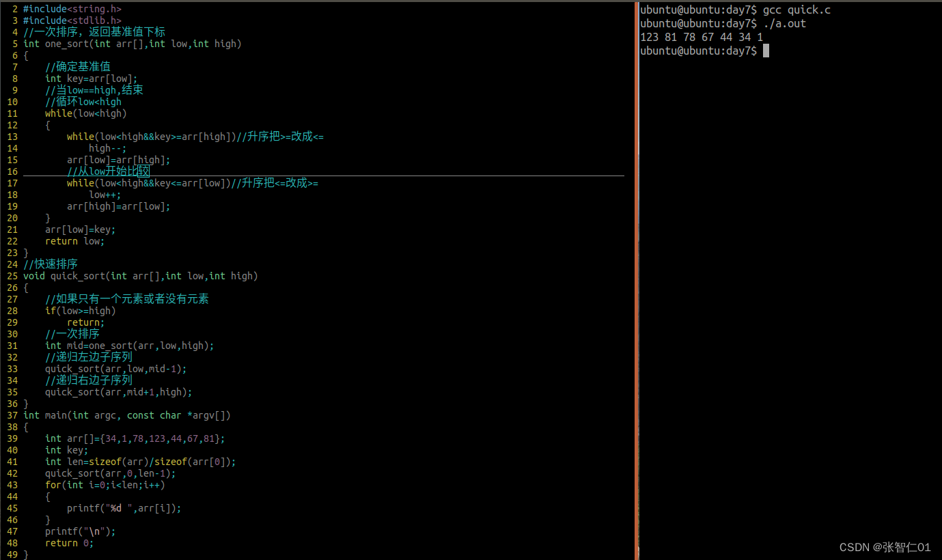Click the comment '//快速排序'
Screen dimensions: 942x560
51,264
